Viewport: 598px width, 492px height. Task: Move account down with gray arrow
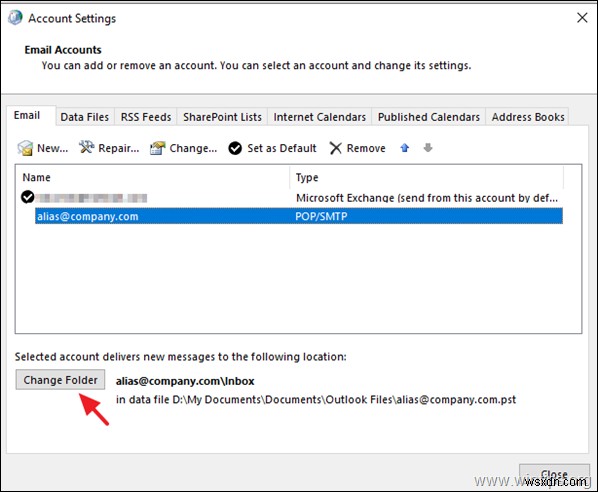pyautogui.click(x=428, y=148)
